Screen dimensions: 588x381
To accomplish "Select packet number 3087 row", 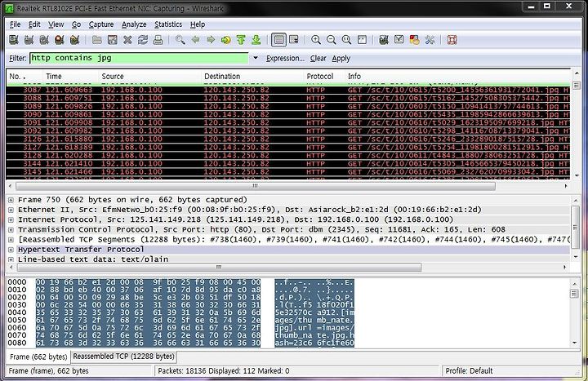I will 288,90.
